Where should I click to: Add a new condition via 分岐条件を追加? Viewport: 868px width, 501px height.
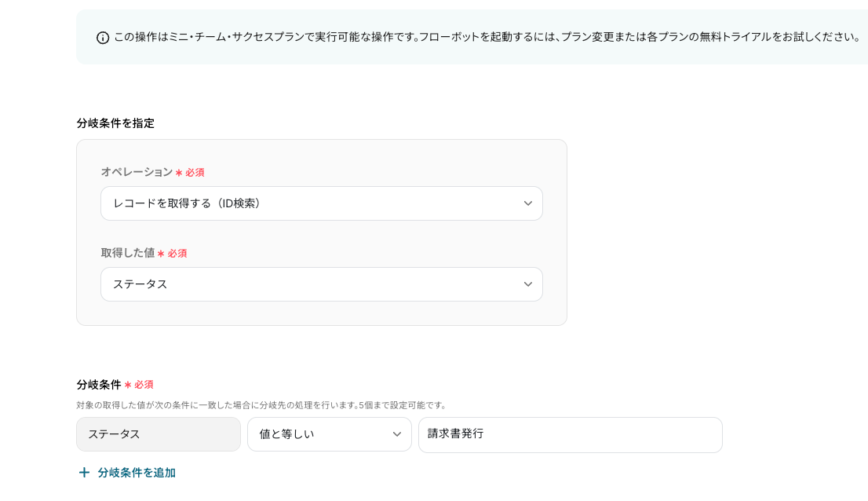point(137,473)
